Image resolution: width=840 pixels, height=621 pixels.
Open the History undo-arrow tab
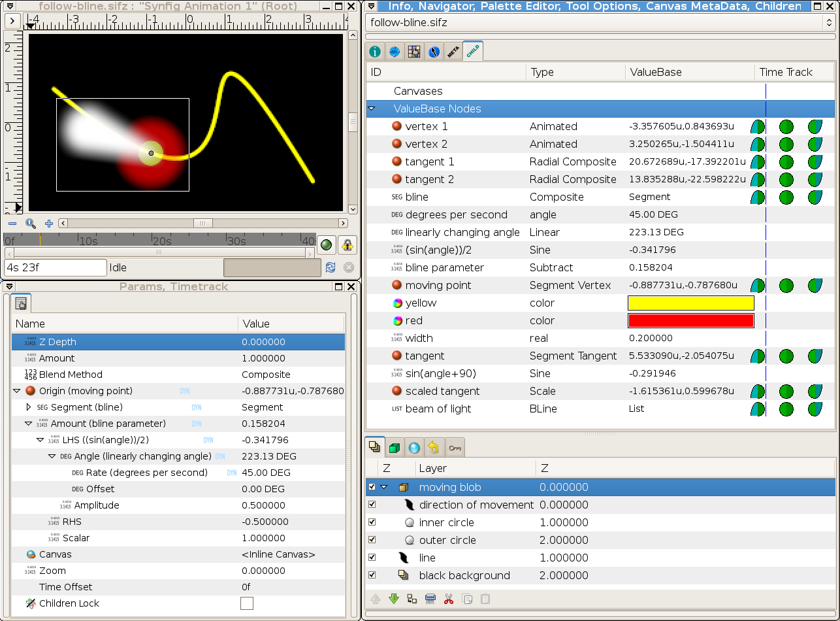434,447
